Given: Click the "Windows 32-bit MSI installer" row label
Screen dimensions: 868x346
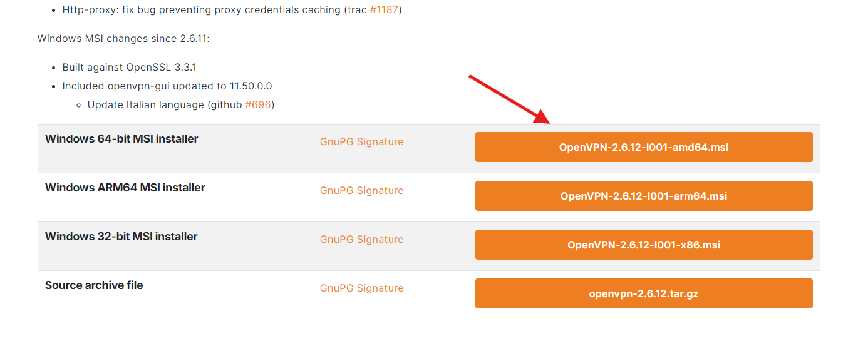Looking at the screenshot, I should point(121,237).
